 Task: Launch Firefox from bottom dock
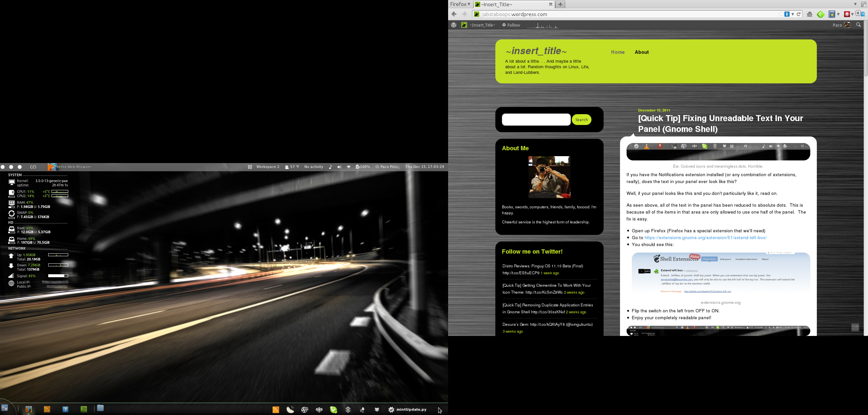(x=29, y=409)
